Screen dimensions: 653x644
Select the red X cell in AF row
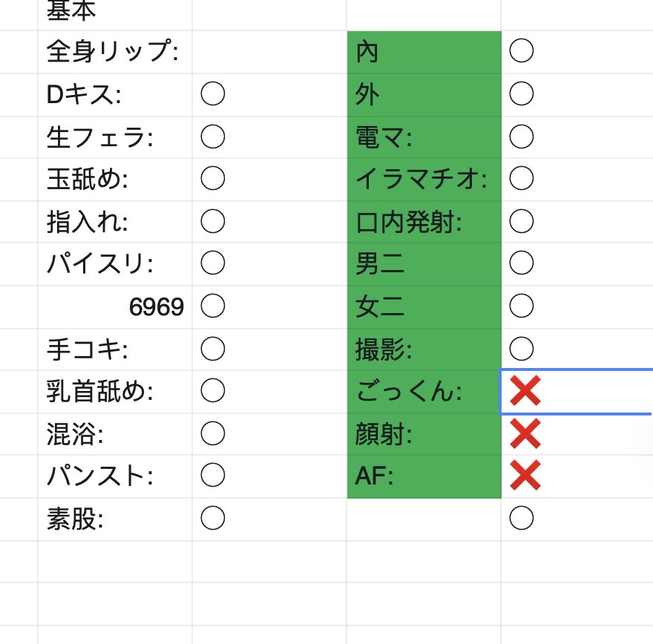pos(577,476)
